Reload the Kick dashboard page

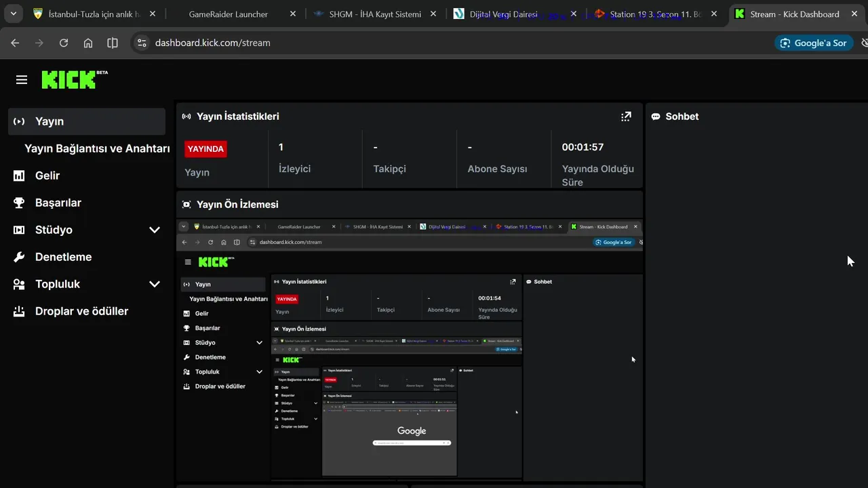pyautogui.click(x=64, y=43)
